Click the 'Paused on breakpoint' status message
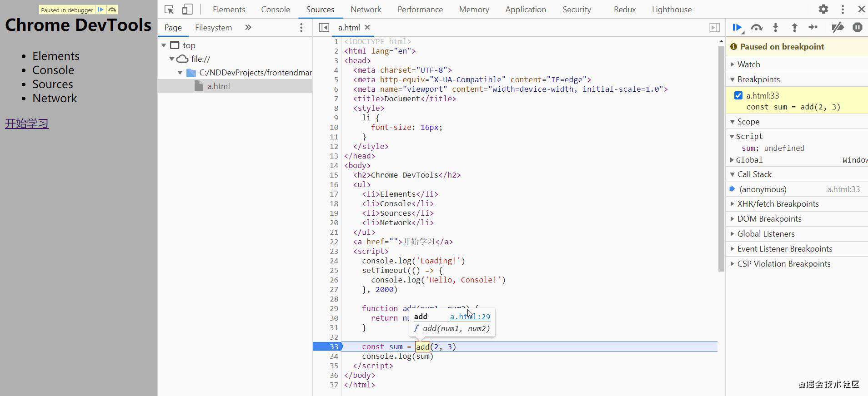Image resolution: width=868 pixels, height=396 pixels. [782, 47]
